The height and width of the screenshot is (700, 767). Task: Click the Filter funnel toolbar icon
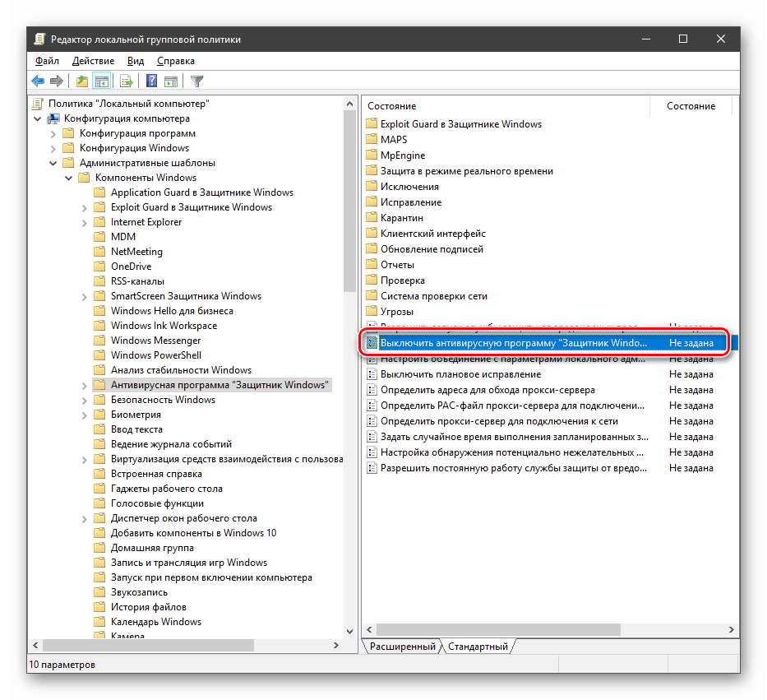pos(196,81)
